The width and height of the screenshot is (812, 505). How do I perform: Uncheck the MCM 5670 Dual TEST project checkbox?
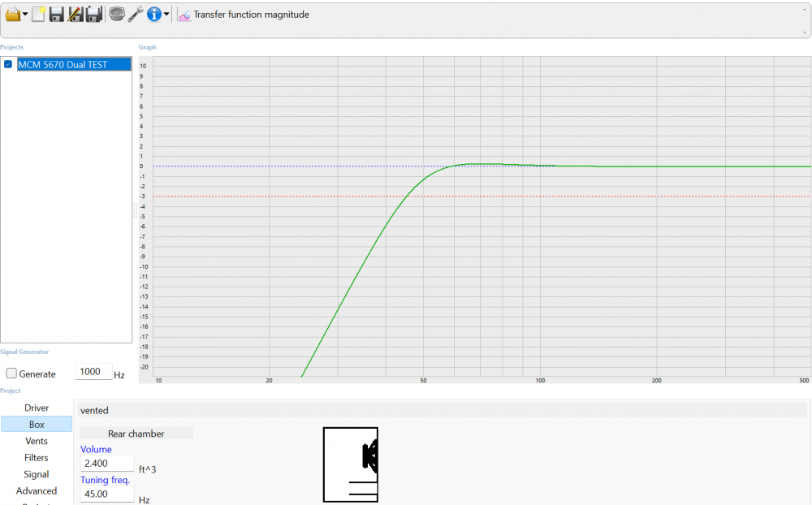(x=8, y=65)
